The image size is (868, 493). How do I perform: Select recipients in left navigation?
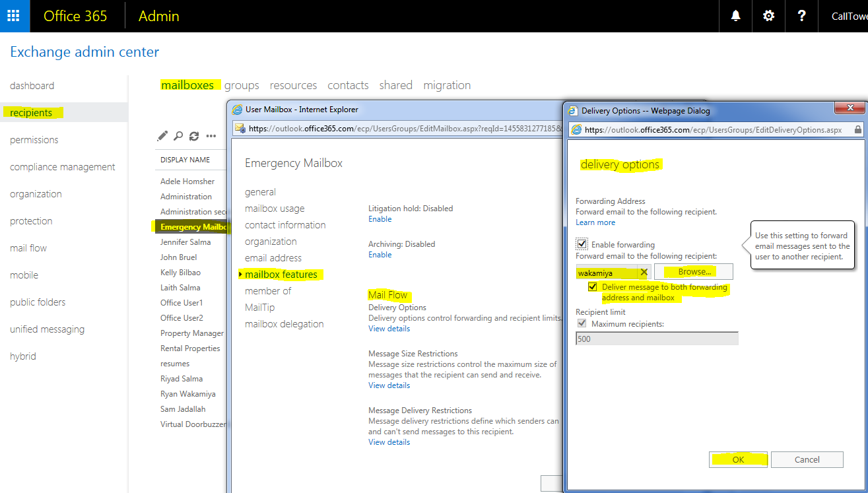coord(31,113)
